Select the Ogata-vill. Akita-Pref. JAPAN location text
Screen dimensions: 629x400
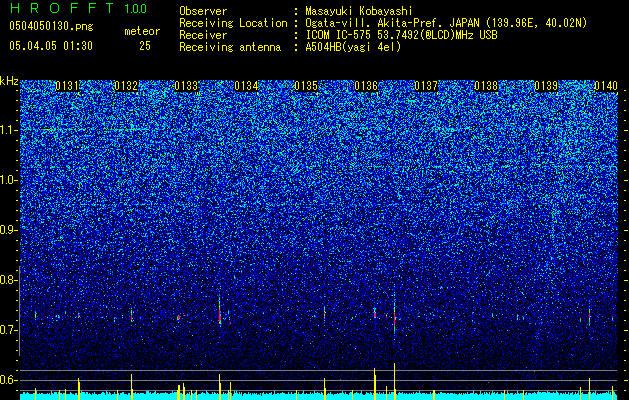pos(446,23)
